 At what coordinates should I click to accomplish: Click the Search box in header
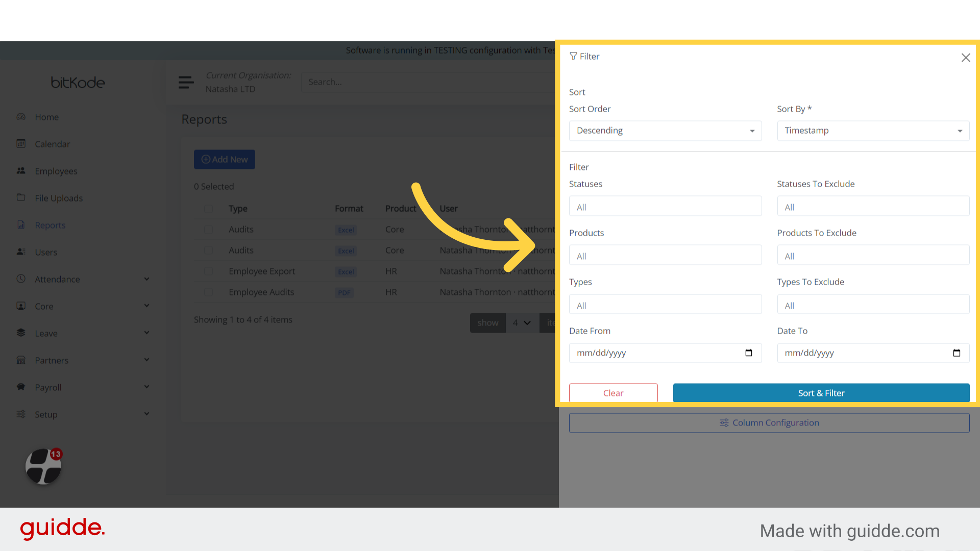(x=429, y=82)
